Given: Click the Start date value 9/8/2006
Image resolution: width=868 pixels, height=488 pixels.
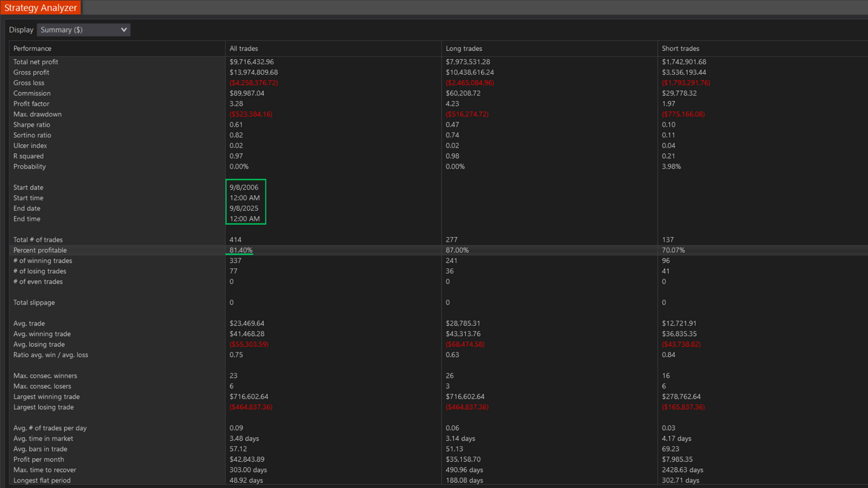Looking at the screenshot, I should [x=244, y=187].
